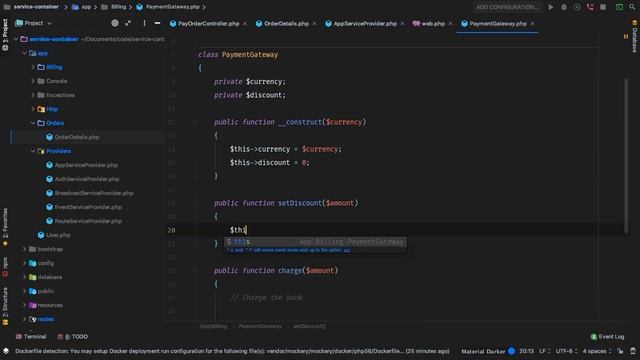
Task: Click the Dockerfile detection status message
Action: click(232, 351)
